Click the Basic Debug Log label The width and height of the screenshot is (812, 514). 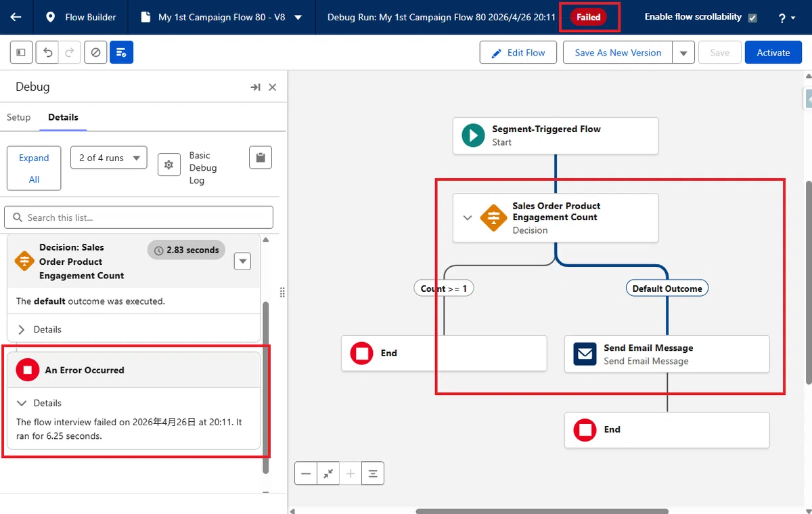tap(203, 168)
